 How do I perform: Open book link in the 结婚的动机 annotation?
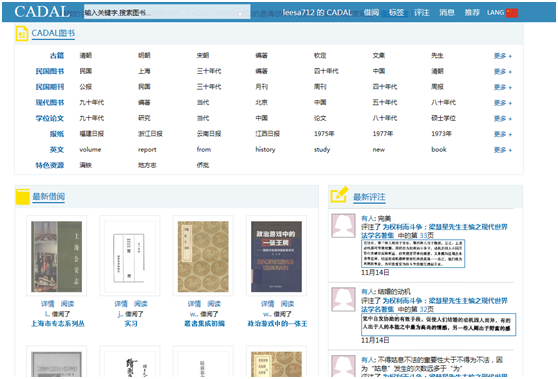coord(435,305)
